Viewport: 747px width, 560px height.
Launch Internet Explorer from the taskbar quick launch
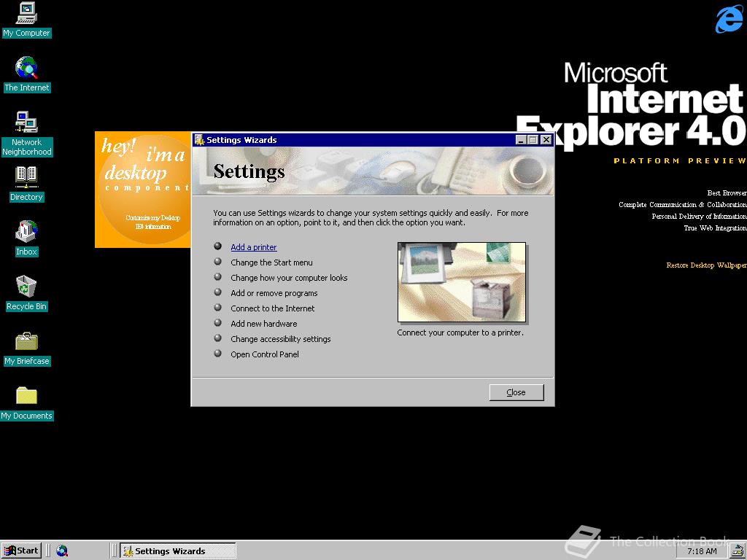(62, 551)
